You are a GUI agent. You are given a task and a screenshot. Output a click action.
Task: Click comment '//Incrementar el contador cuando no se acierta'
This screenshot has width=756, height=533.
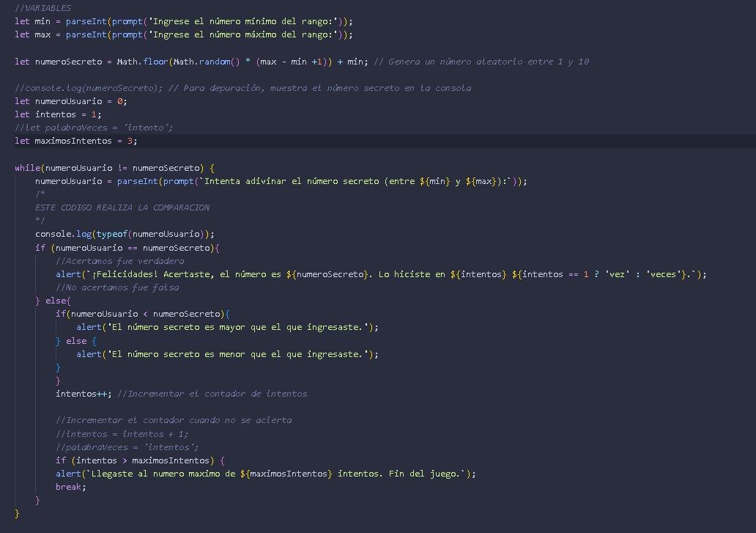[x=174, y=420]
